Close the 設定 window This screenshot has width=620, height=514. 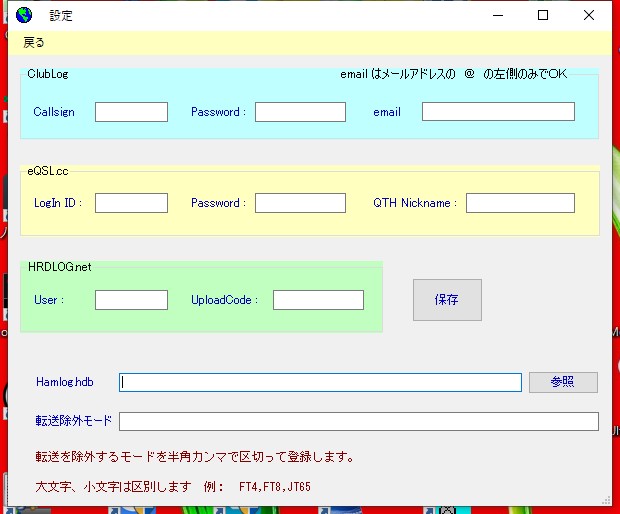pos(589,15)
